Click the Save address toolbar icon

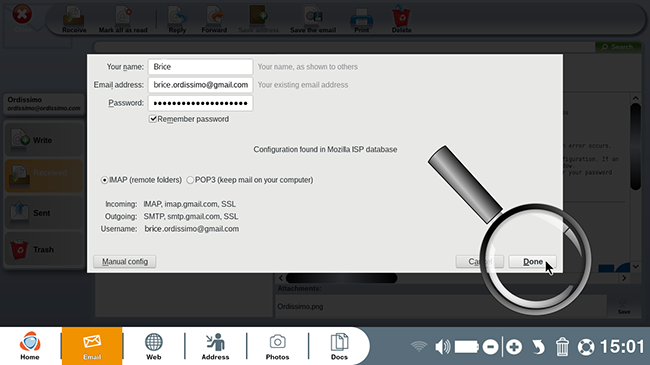pos(259,19)
